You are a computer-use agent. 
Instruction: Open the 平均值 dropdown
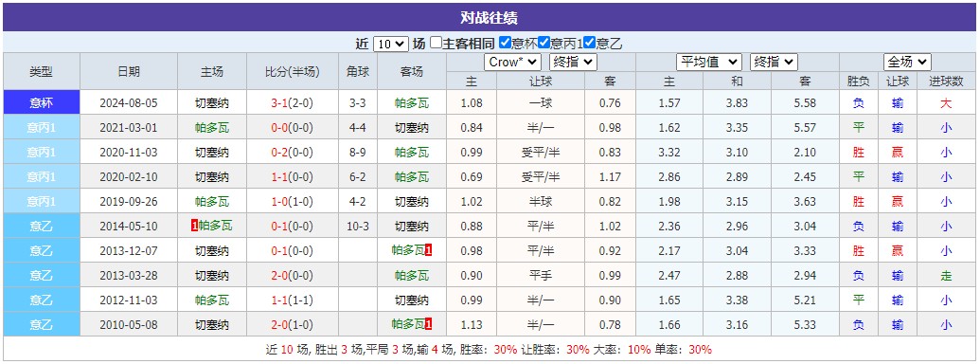coord(709,62)
